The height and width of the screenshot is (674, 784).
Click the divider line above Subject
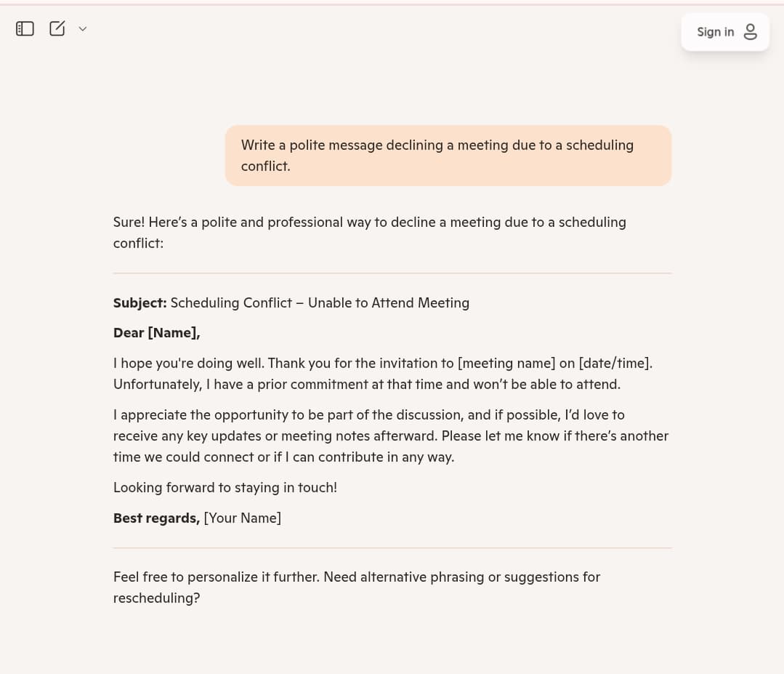[x=392, y=273]
